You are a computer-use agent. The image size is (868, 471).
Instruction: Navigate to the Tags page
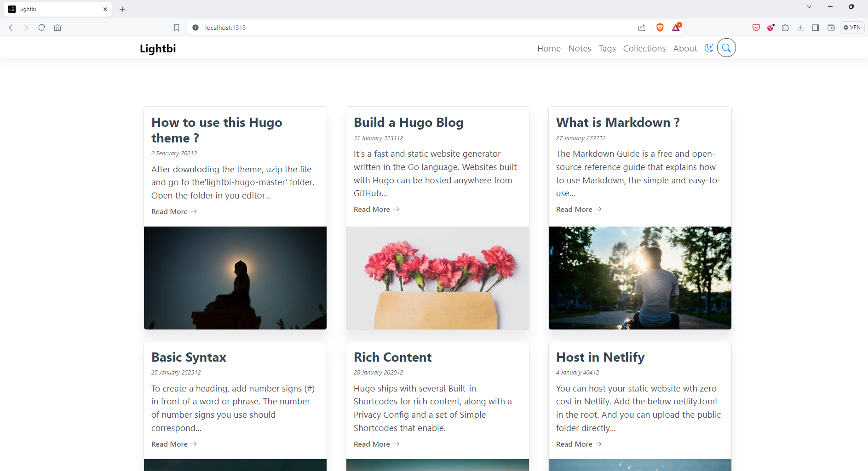607,48
